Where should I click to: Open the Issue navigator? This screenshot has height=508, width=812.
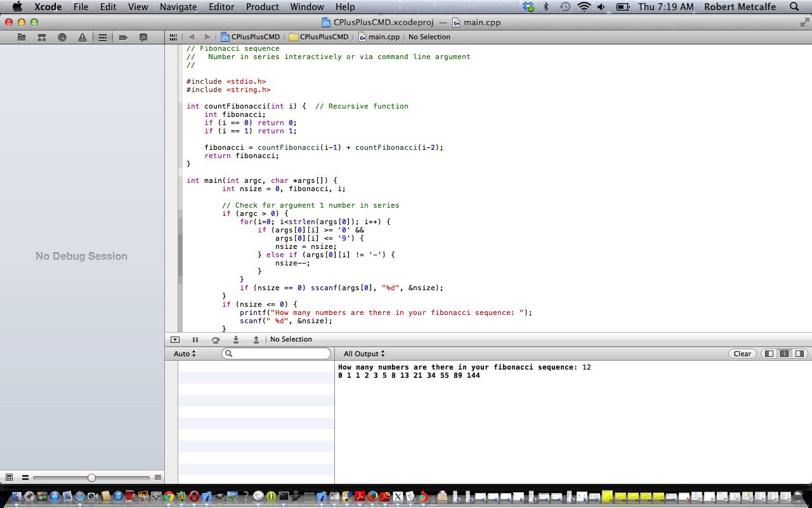(x=82, y=37)
